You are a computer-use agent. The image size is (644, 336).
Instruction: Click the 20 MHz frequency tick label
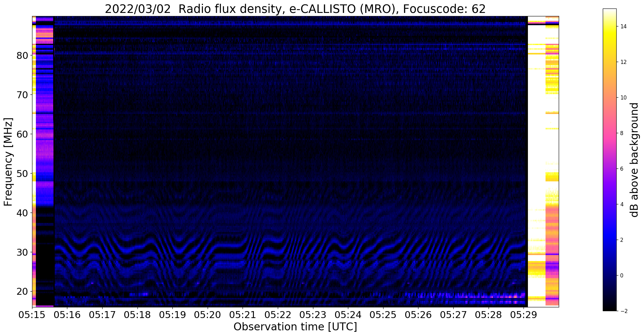click(x=23, y=291)
